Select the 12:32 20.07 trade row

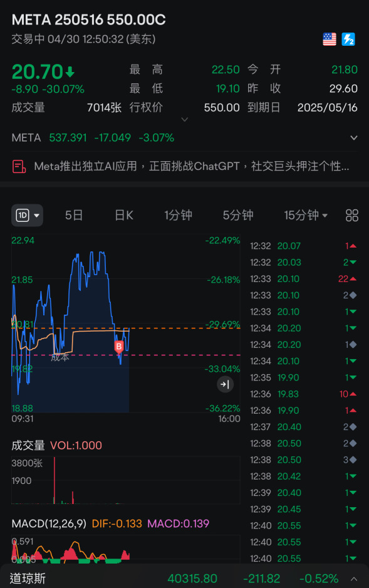(303, 246)
